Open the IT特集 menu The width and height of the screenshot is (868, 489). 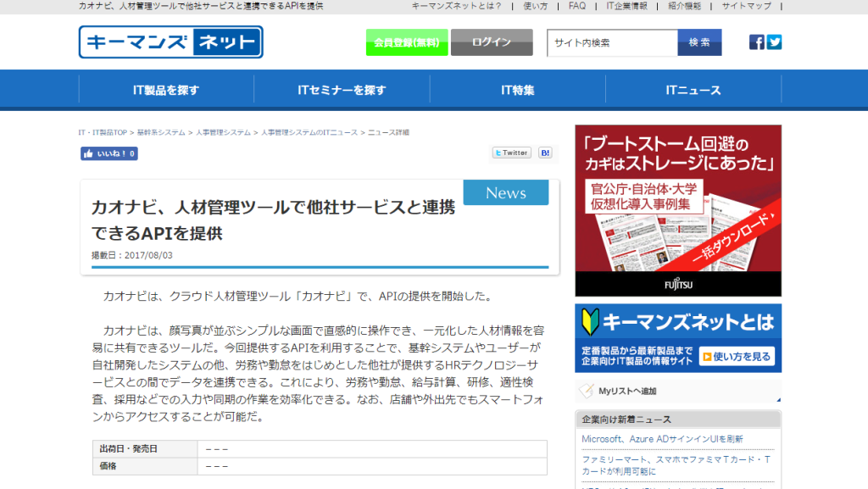point(518,90)
